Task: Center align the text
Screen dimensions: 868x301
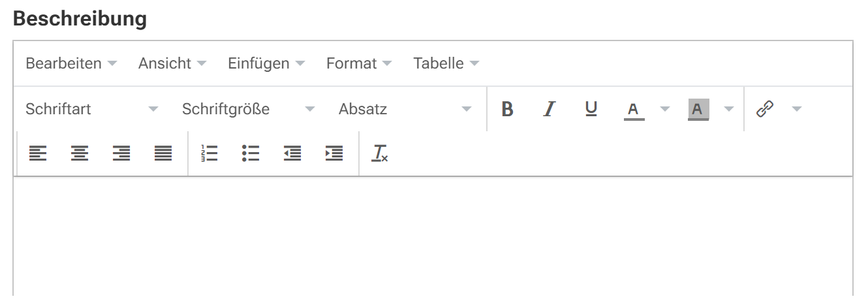Action: (x=80, y=153)
